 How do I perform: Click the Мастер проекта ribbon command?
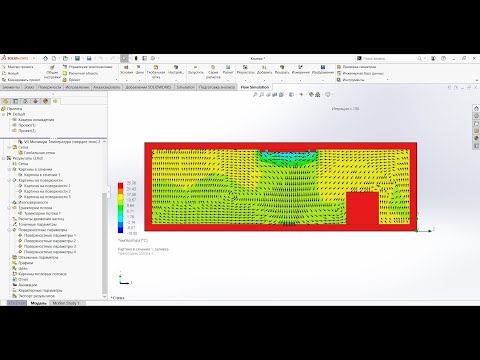pos(18,67)
